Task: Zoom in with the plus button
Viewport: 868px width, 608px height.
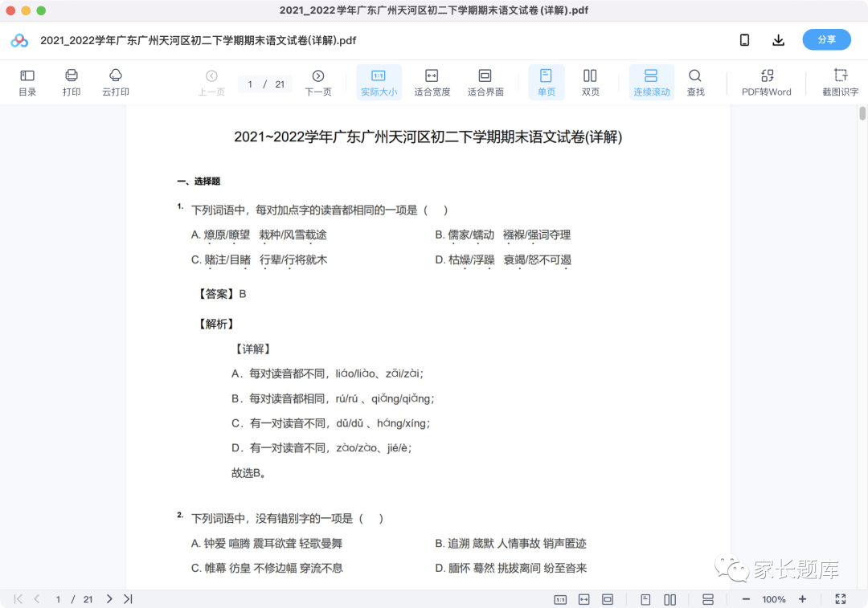Action: point(802,599)
